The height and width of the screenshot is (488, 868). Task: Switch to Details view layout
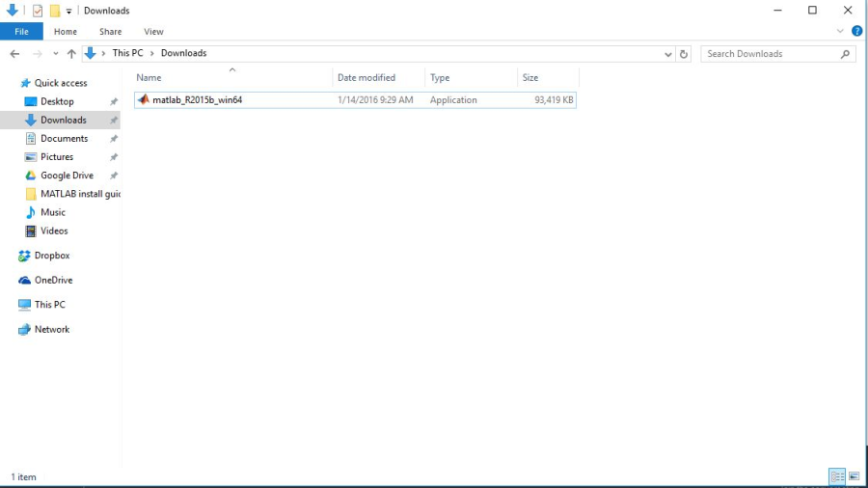(x=837, y=476)
